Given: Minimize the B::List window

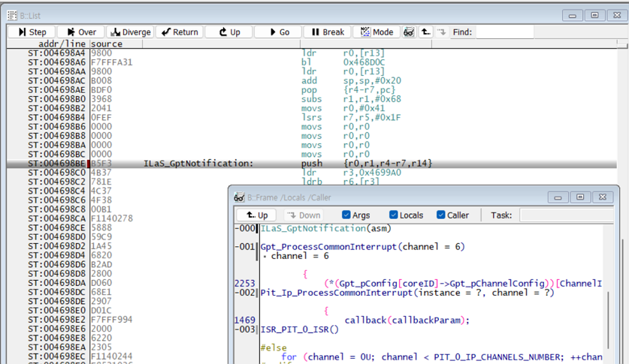Looking at the screenshot, I should [x=573, y=15].
